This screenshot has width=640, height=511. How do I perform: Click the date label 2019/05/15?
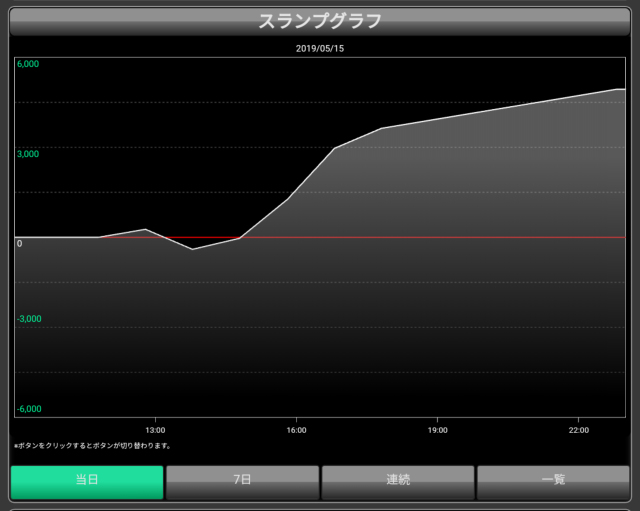point(320,48)
